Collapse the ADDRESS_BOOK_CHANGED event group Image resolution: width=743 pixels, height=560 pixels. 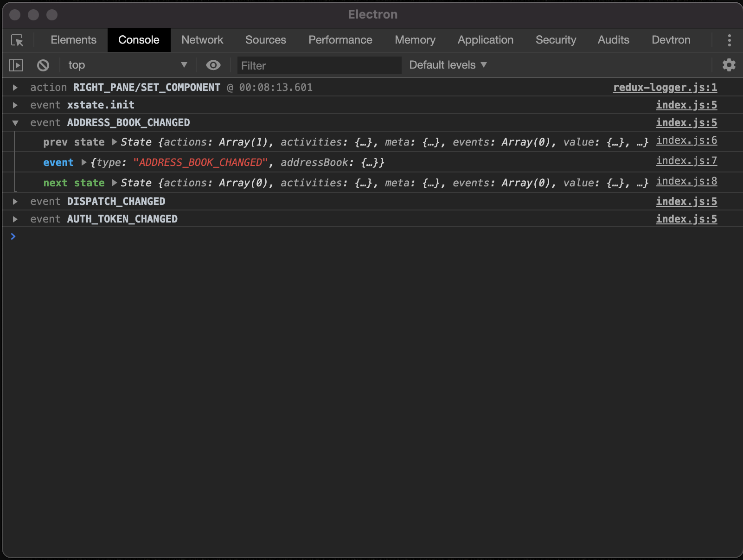pyautogui.click(x=15, y=123)
